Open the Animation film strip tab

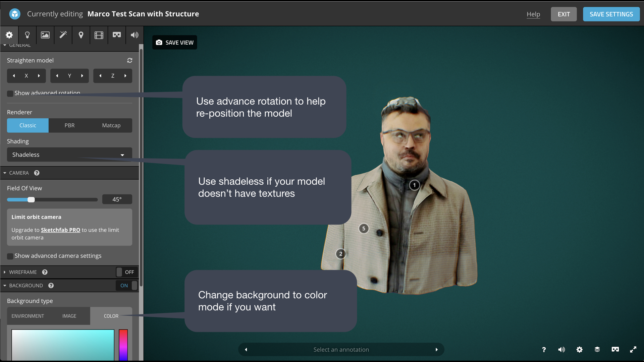pyautogui.click(x=99, y=35)
